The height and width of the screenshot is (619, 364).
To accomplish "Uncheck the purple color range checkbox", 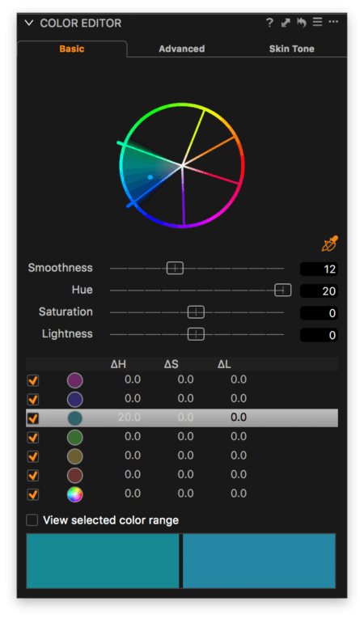I will [x=33, y=380].
